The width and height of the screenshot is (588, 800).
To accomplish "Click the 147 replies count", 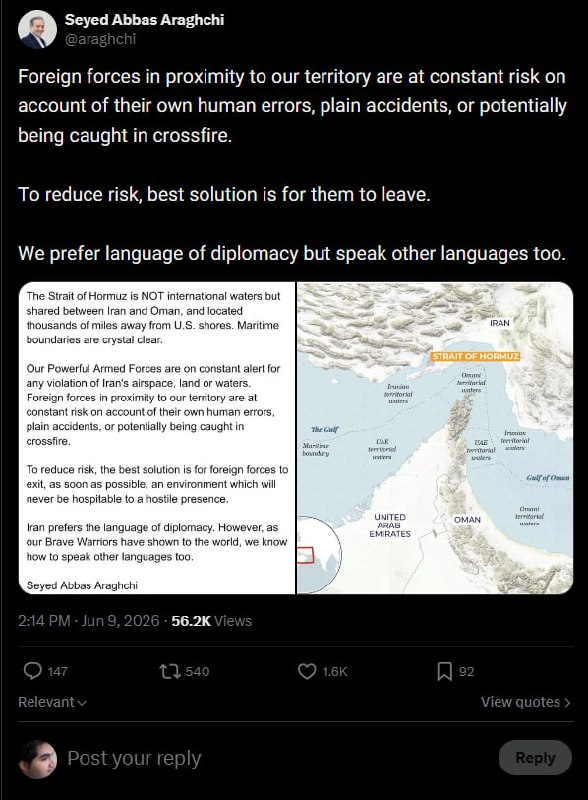I will [x=57, y=671].
